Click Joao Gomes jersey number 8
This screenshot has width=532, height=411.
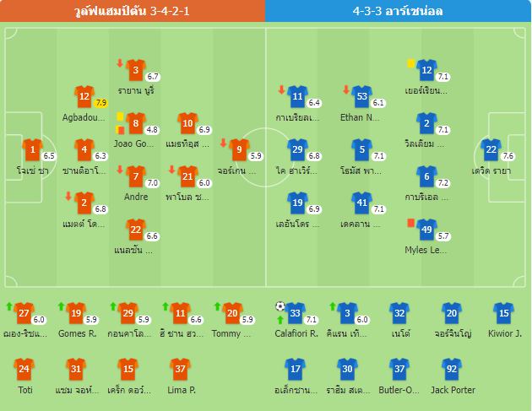136,123
